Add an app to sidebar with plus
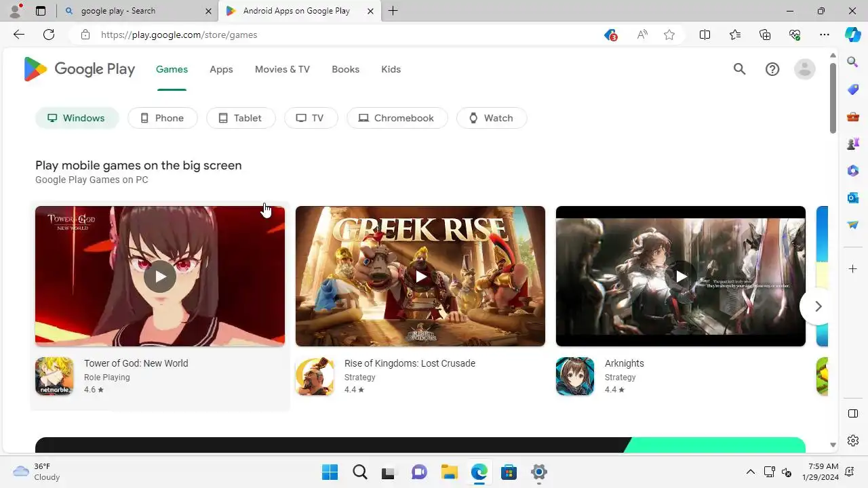Viewport: 868px width, 488px height. [853, 269]
